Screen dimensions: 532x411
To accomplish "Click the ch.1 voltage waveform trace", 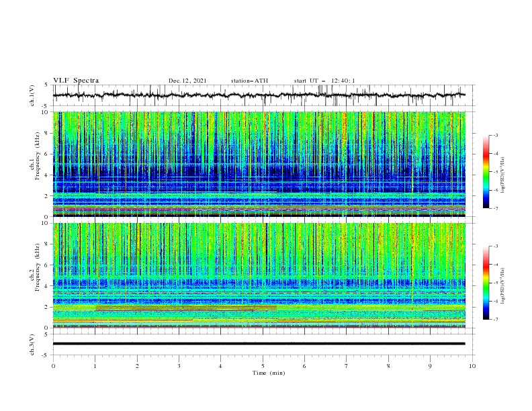I will point(259,95).
